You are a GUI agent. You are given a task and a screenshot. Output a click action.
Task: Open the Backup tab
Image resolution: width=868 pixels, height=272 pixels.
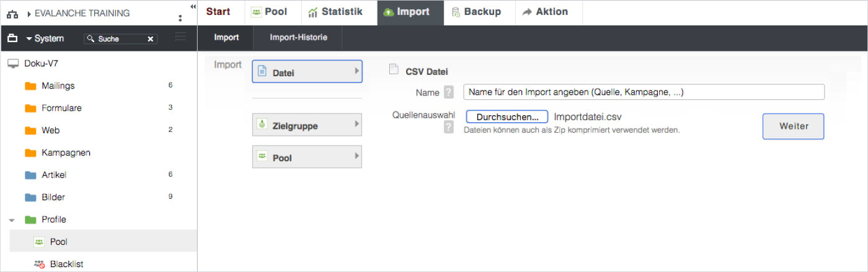tap(476, 12)
